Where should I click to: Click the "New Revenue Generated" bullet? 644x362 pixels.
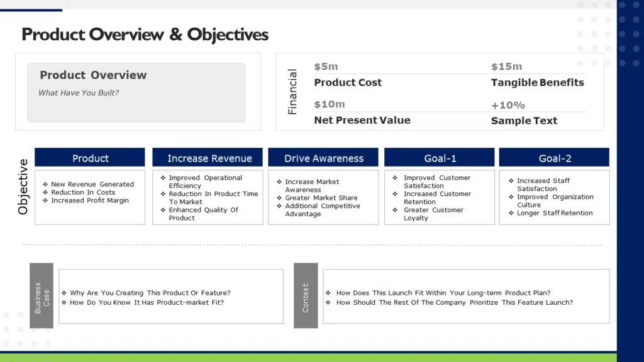[x=92, y=184]
